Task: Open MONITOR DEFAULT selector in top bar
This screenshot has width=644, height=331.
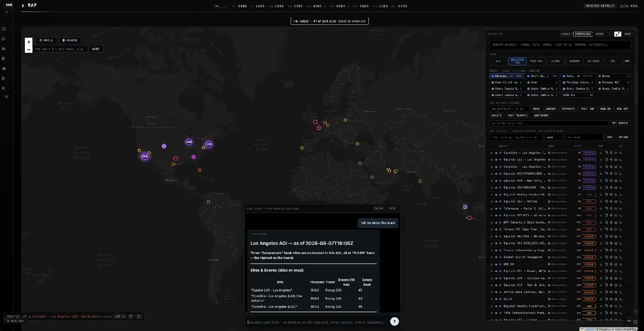Action: (x=600, y=6)
